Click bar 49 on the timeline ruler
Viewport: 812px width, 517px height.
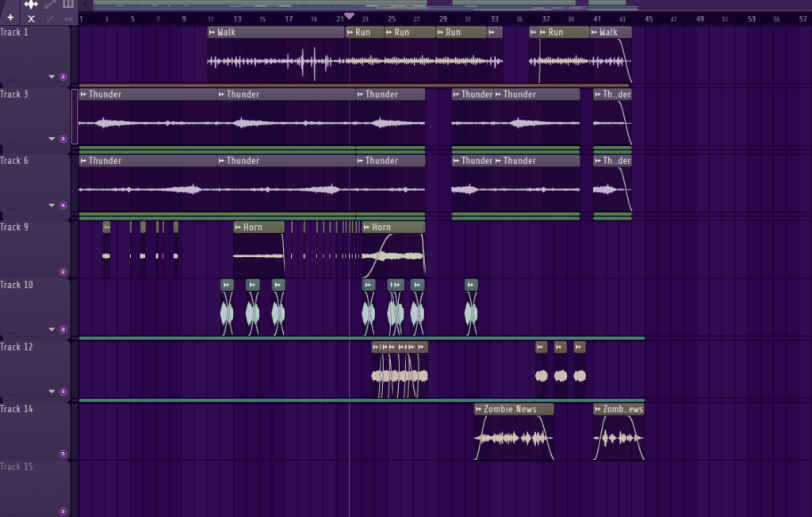(x=699, y=18)
